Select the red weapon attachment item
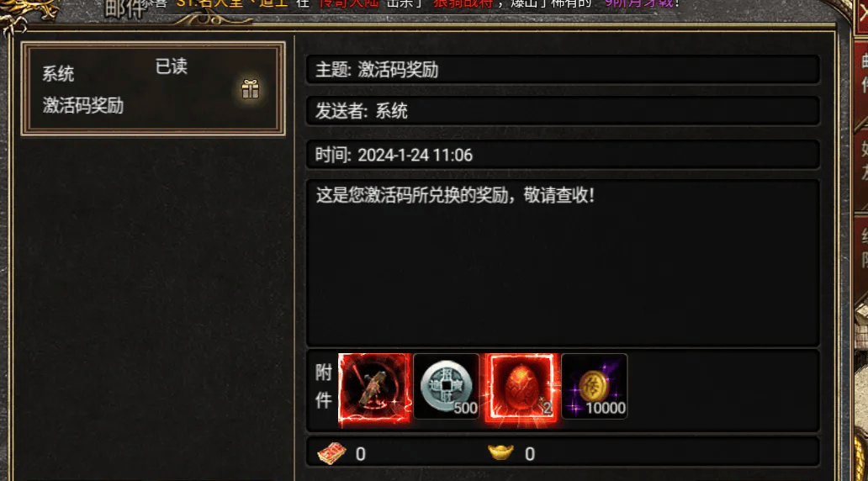This screenshot has width=868, height=481. click(375, 389)
